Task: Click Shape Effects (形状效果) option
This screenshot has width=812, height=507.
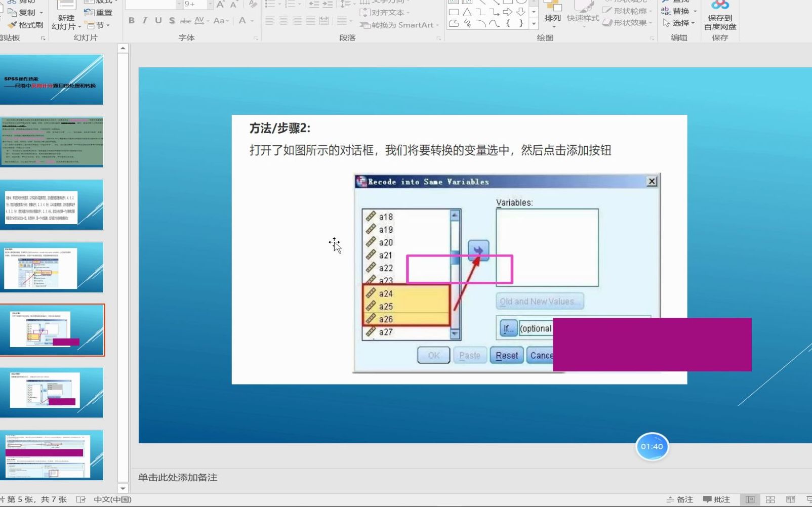Action: click(x=627, y=23)
